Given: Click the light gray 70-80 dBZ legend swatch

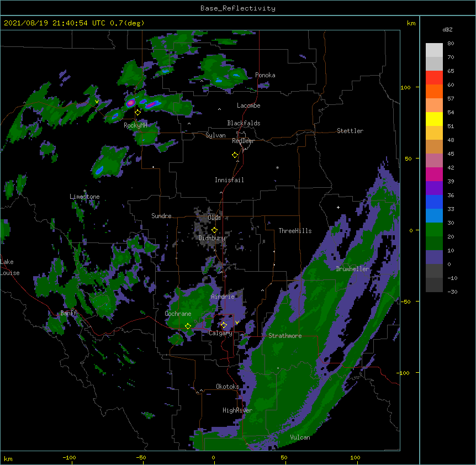Looking at the screenshot, I should tap(434, 50).
